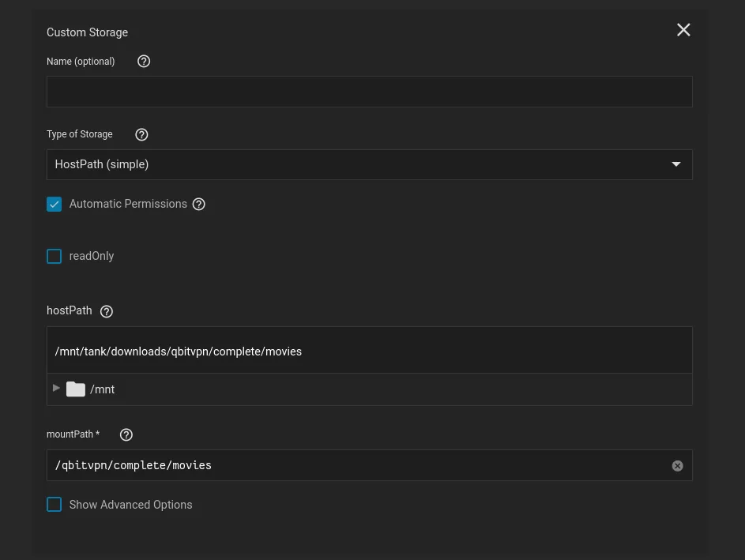Screen dimensions: 745x560
Task: Click the X to close Custom Storage
Action: 683,29
